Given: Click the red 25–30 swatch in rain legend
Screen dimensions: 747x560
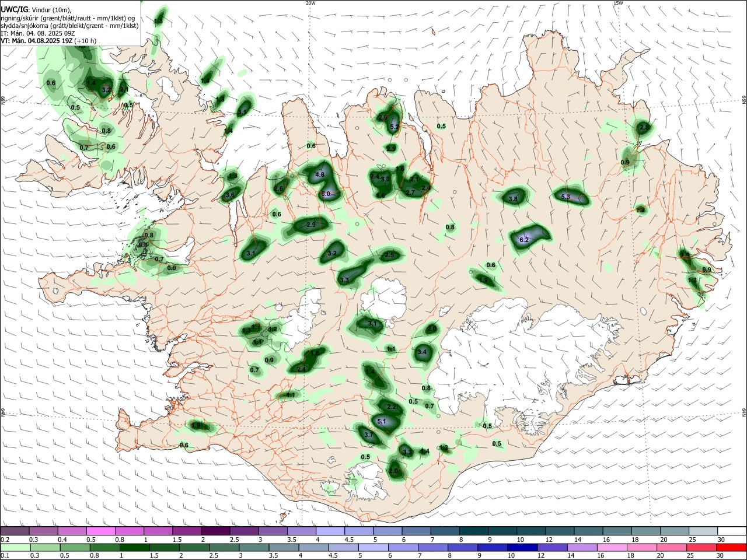Looking at the screenshot, I should pos(703,547).
